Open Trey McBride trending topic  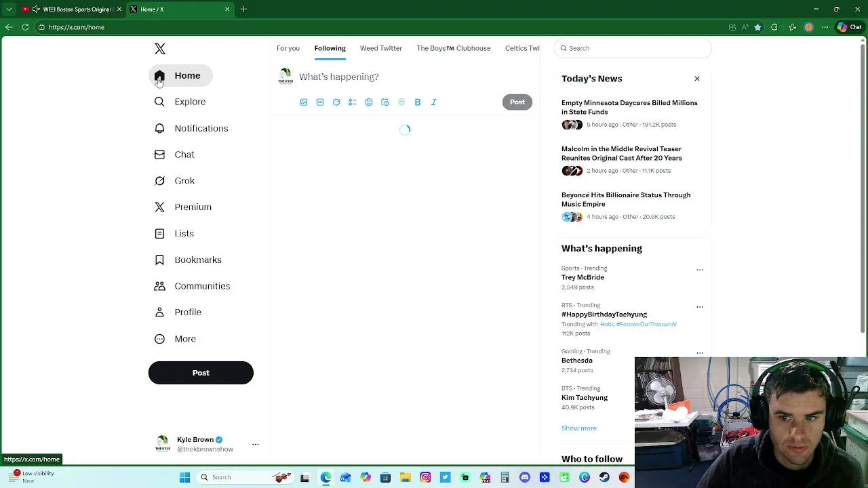pos(583,277)
